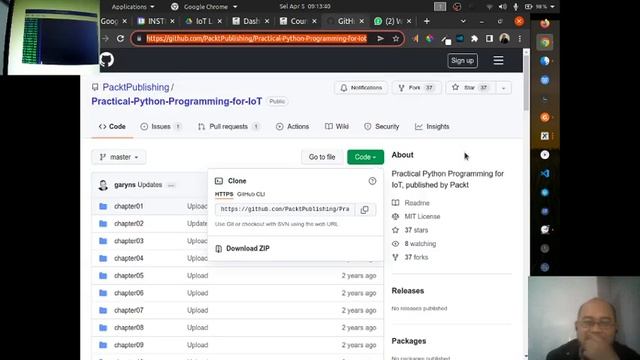Select the GitHub CLI clone option
This screenshot has height=360, width=640.
click(251, 194)
